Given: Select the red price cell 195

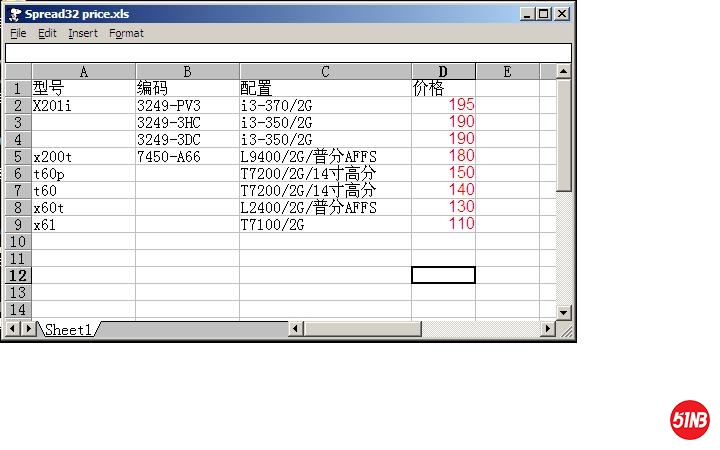Looking at the screenshot, I should point(443,105).
